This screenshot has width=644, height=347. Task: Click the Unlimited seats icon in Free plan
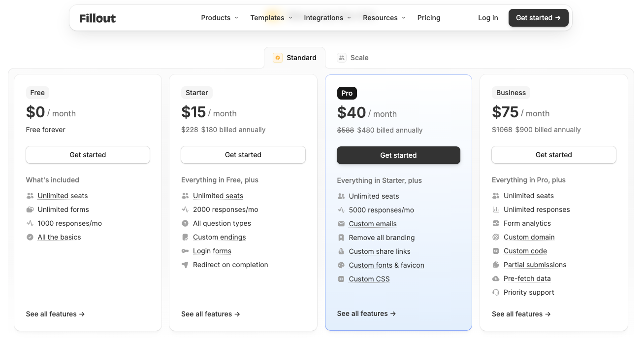coord(30,195)
